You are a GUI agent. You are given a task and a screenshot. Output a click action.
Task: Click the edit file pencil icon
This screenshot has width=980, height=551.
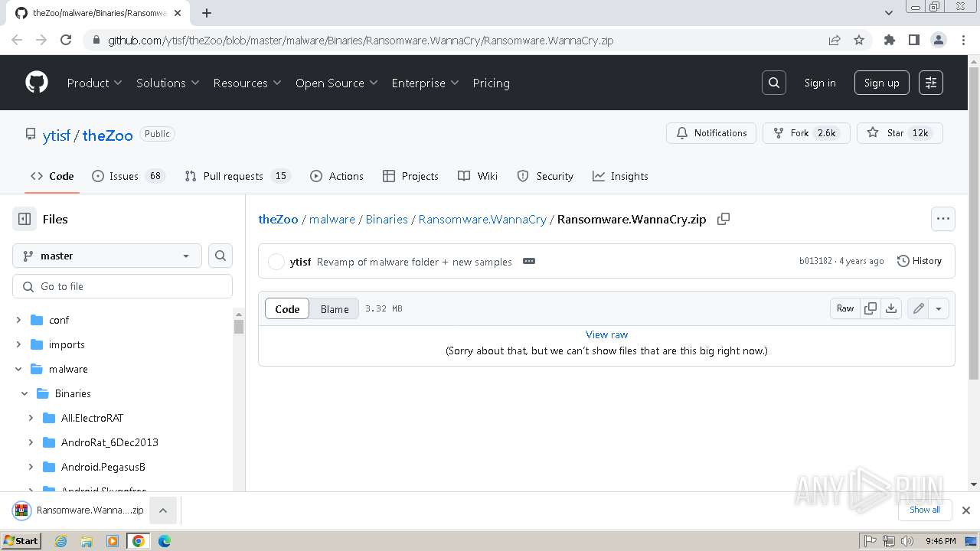click(x=918, y=308)
